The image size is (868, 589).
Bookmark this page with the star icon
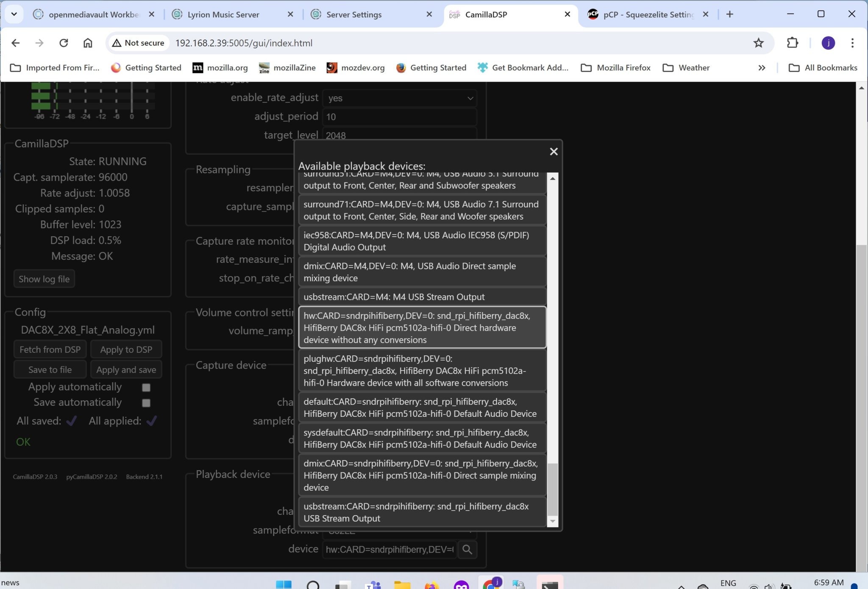click(x=758, y=43)
